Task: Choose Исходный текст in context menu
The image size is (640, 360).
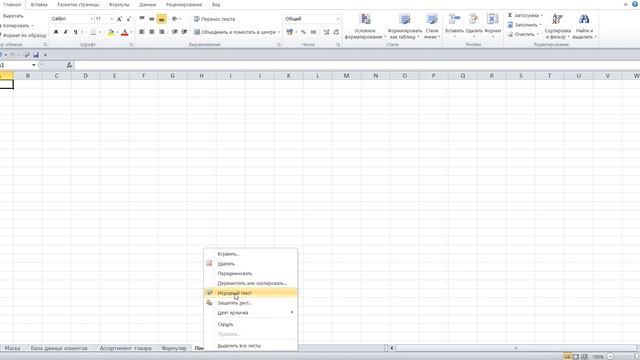Action: click(251, 293)
